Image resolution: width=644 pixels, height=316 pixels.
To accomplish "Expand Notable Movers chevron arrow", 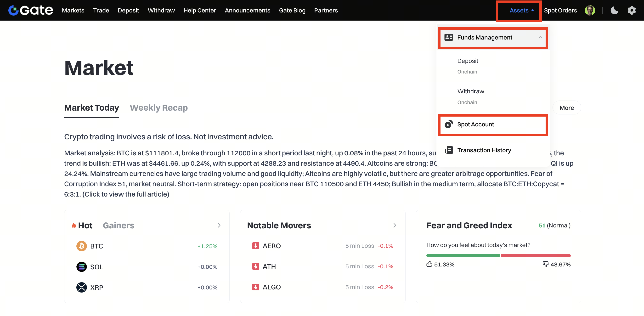I will (395, 225).
